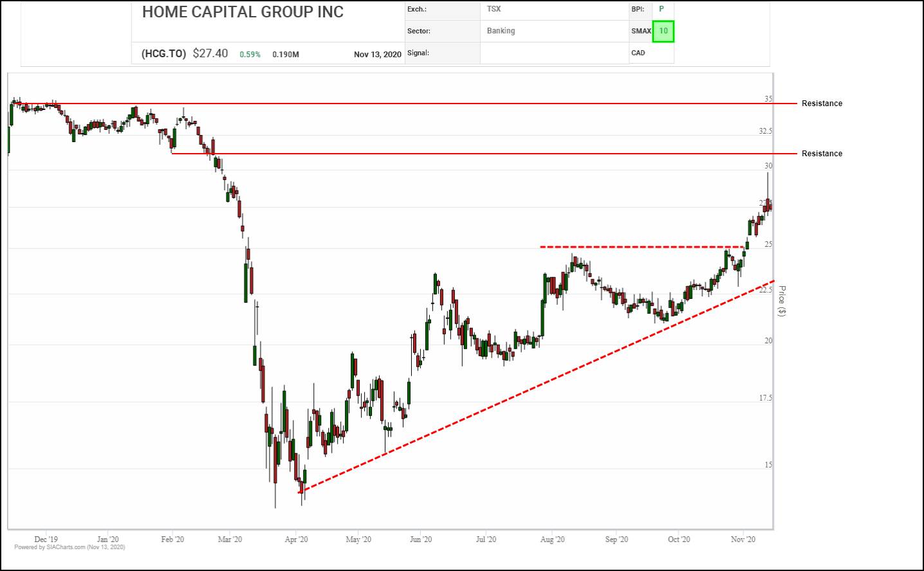Viewport: 924px width, 571px height.
Task: Select Apr '20 on the time axis
Action: point(296,539)
